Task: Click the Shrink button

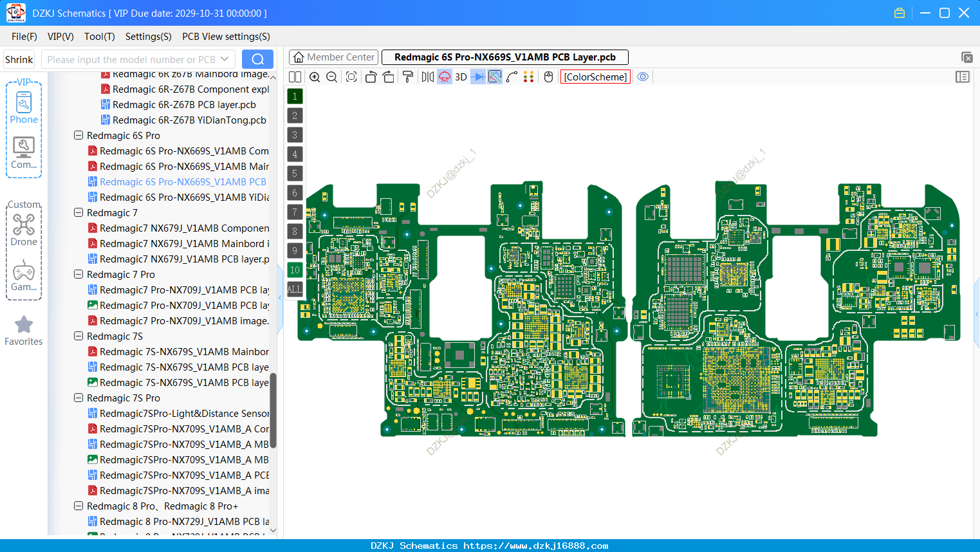Action: (19, 60)
